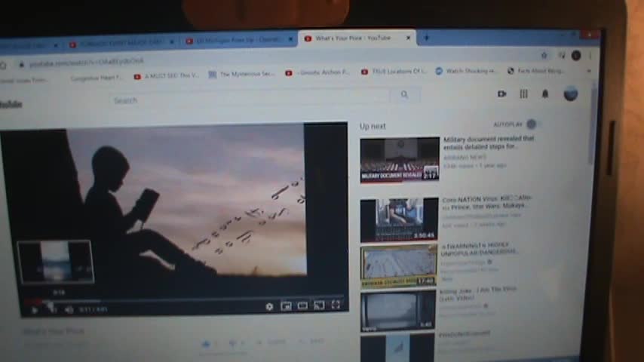This screenshot has width=644, height=362.
Task: Open Military document revealed video title
Action: tap(489, 143)
